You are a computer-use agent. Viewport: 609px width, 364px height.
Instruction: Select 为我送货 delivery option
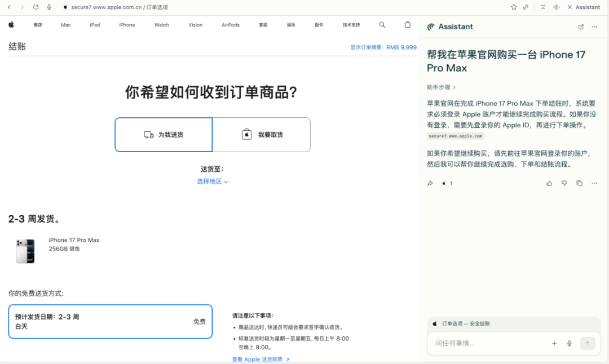[x=164, y=134]
